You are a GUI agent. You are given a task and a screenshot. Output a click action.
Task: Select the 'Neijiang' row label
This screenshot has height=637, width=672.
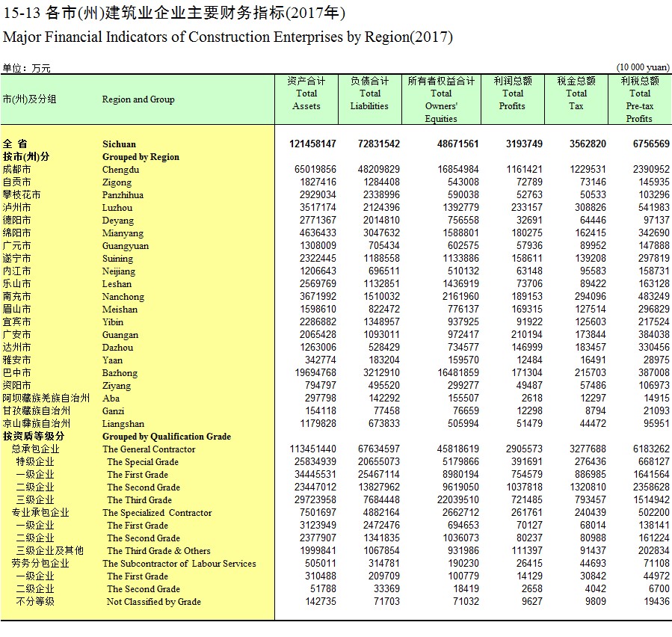[118, 271]
